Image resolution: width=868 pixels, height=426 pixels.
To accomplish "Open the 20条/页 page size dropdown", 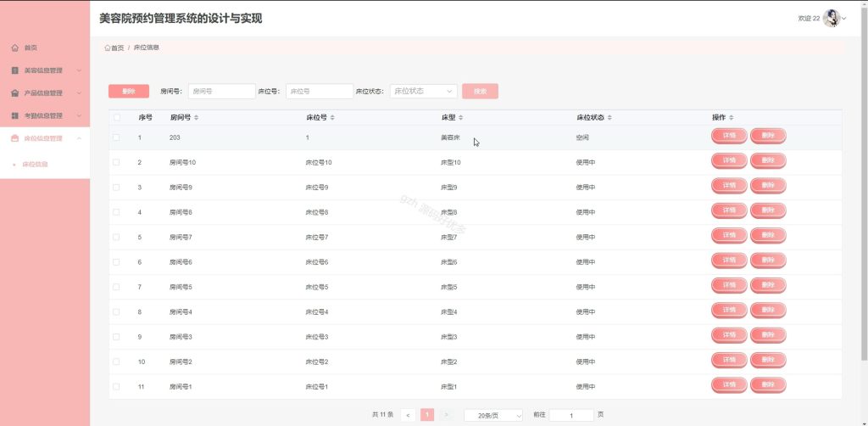I will click(x=494, y=415).
